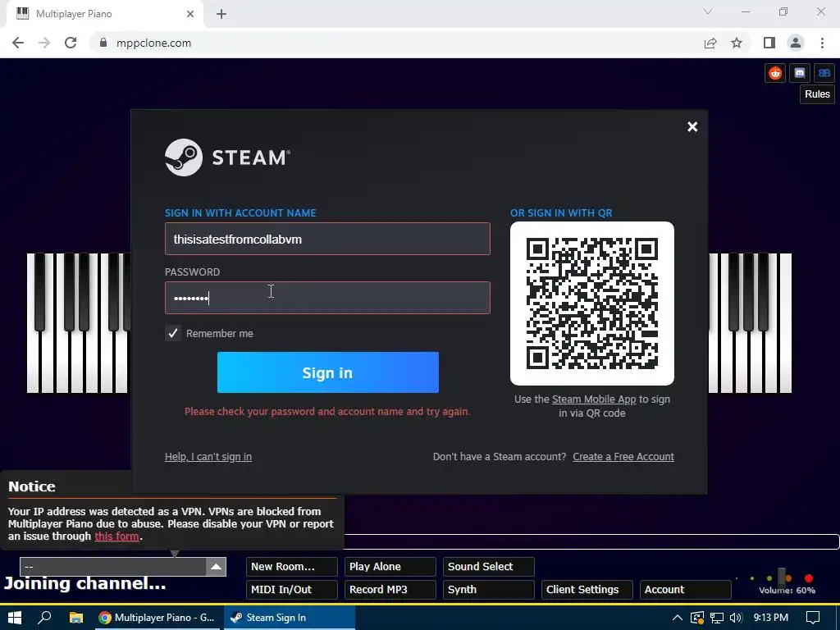Open the tab search chevron
The width and height of the screenshot is (840, 630).
(708, 11)
